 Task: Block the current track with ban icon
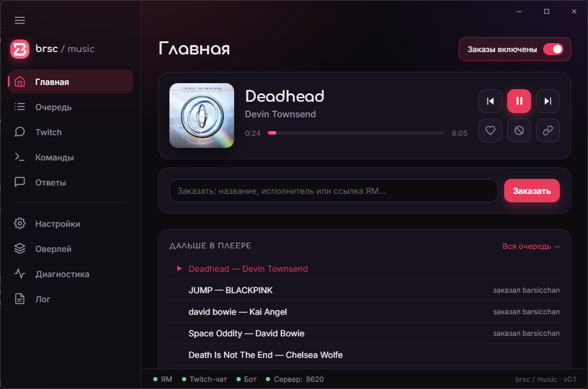(x=519, y=130)
